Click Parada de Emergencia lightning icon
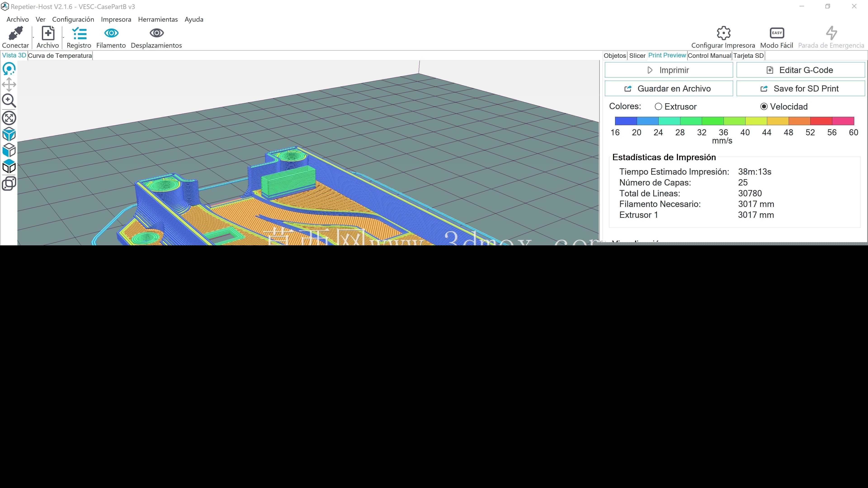The width and height of the screenshot is (868, 488). click(831, 33)
